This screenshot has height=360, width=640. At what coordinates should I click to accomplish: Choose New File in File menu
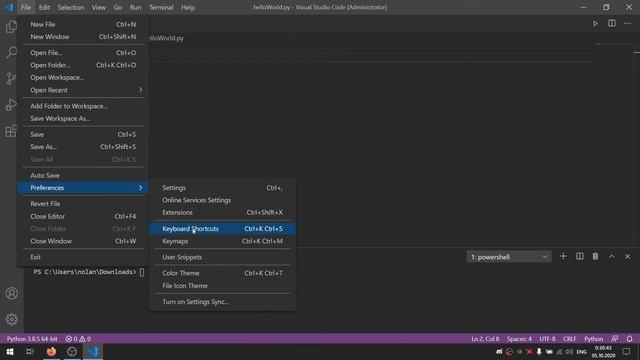pyautogui.click(x=83, y=24)
